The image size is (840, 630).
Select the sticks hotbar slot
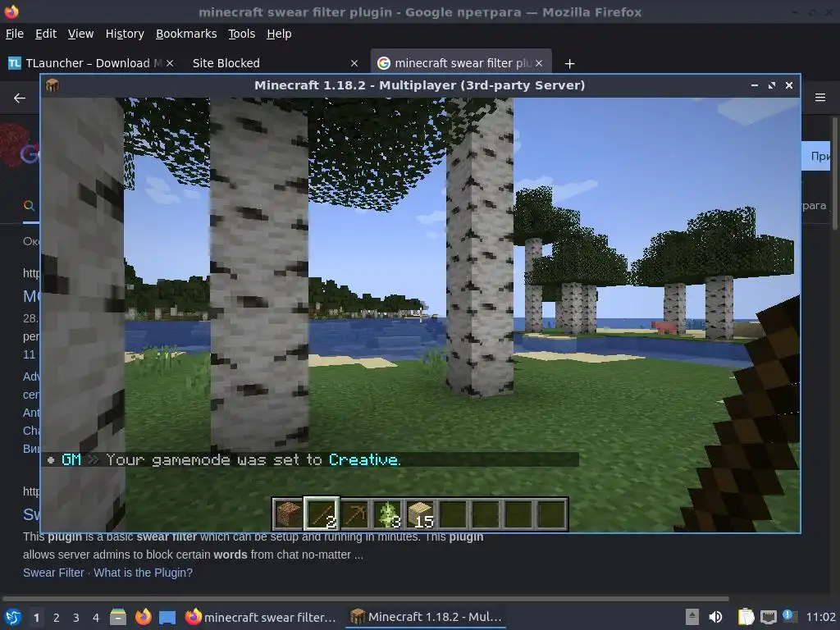(322, 514)
